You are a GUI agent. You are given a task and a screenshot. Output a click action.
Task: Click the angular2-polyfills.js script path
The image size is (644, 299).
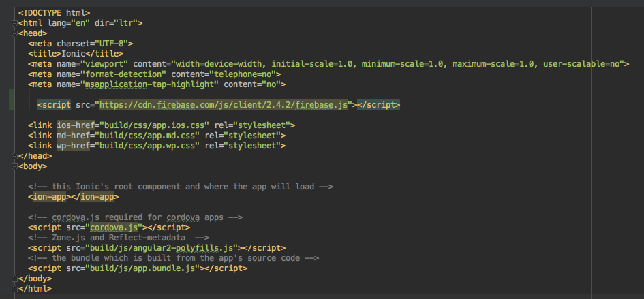click(162, 248)
